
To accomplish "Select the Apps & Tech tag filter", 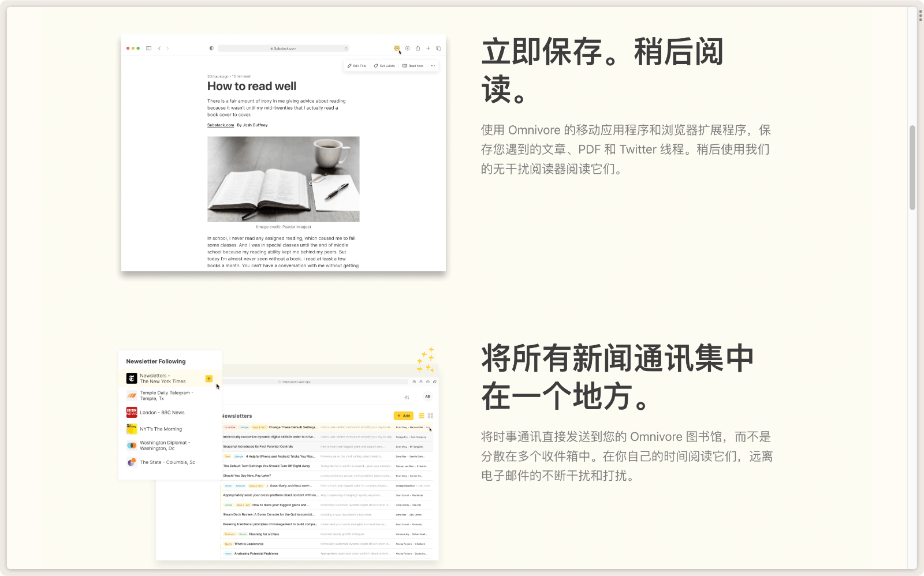I will point(260,427).
